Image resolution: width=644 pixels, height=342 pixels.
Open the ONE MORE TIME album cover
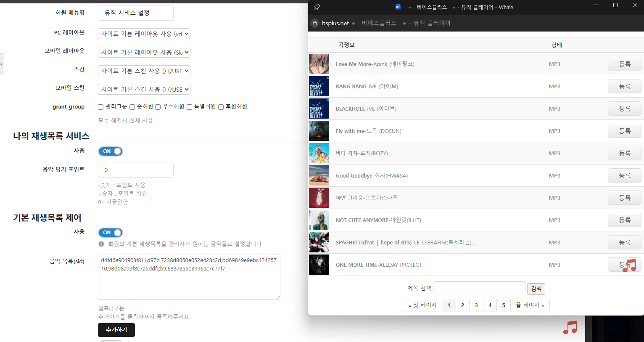[x=319, y=265]
